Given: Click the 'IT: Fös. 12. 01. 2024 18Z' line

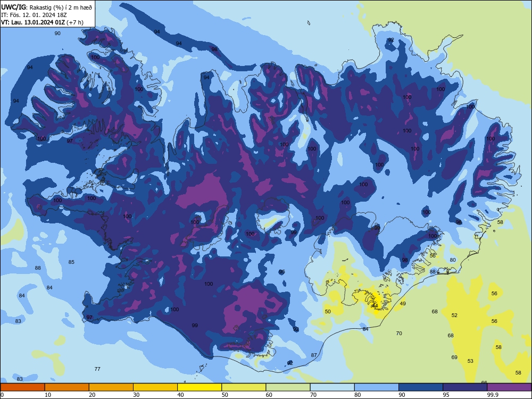Looking at the screenshot, I should pyautogui.click(x=34, y=15).
